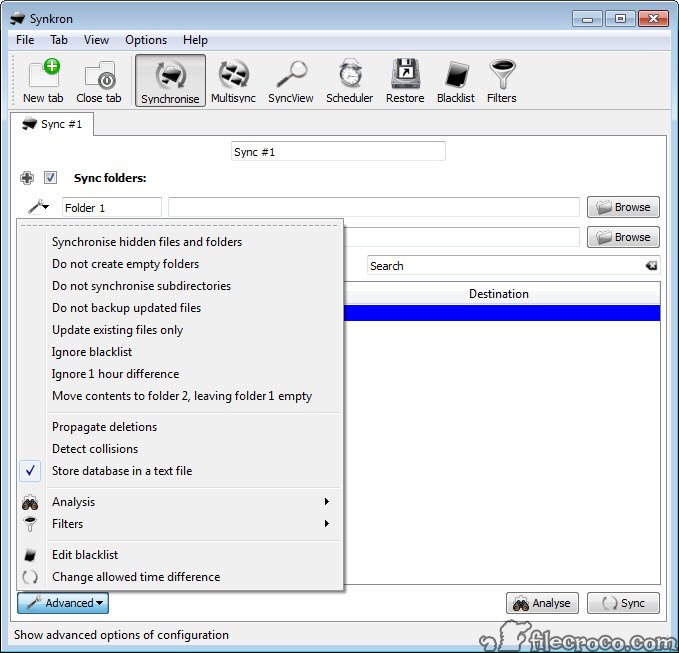Clear the Search field with backspace icon
The image size is (679, 653).
coord(651,266)
